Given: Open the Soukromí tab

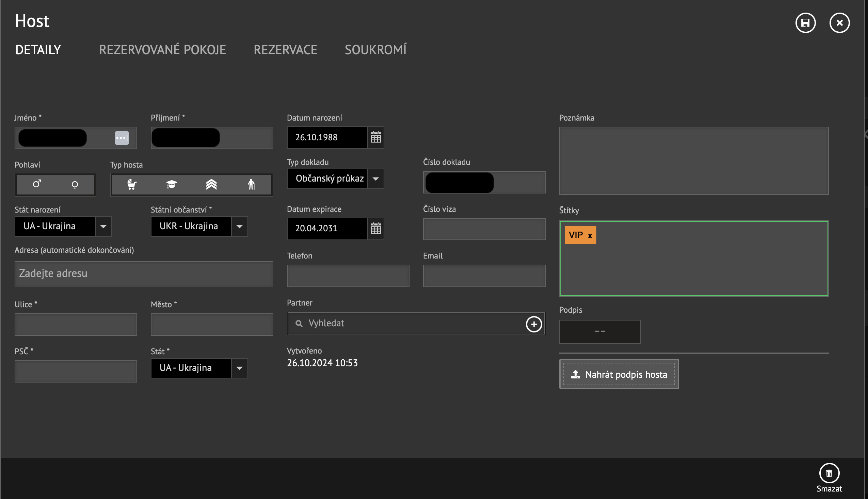Looking at the screenshot, I should 375,50.
